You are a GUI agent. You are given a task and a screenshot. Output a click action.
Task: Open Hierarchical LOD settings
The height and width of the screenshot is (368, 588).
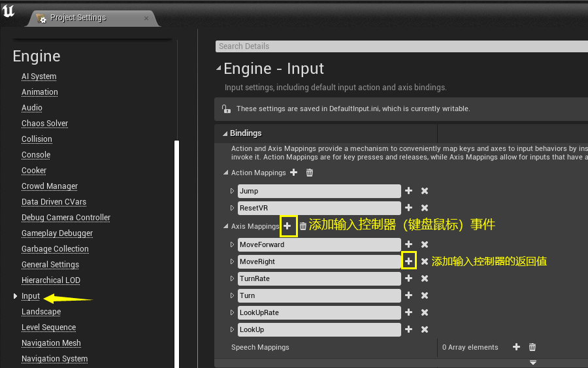pos(51,280)
